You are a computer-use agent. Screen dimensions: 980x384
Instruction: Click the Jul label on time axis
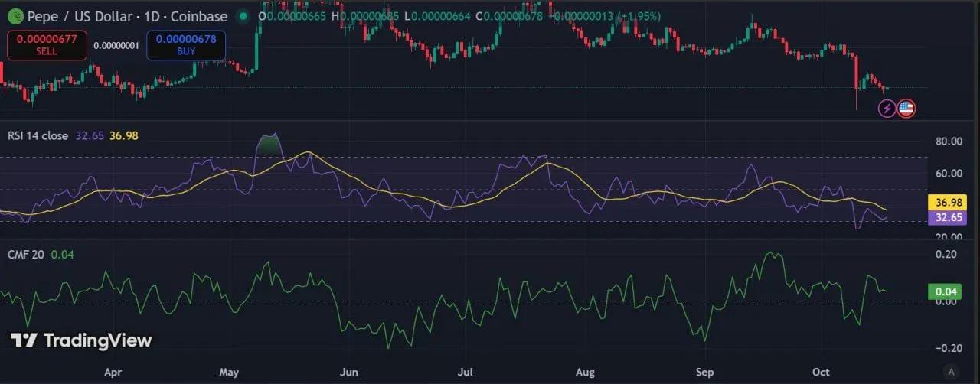pyautogui.click(x=466, y=373)
